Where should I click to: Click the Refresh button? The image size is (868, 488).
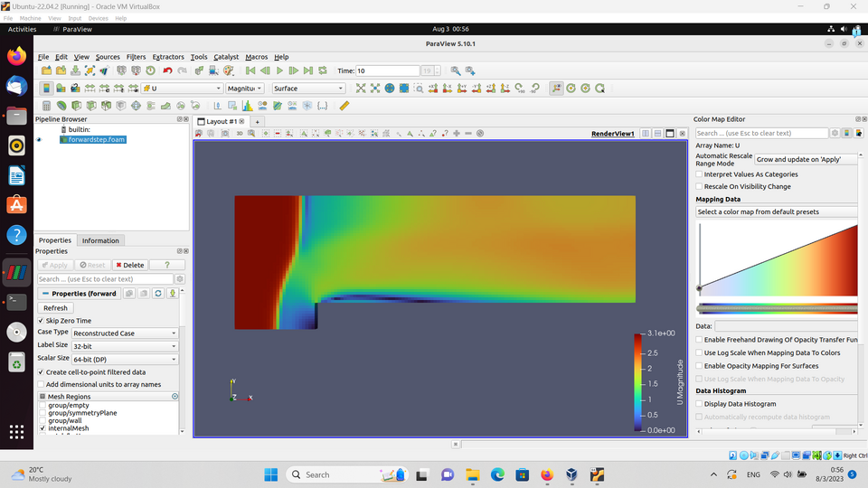click(55, 308)
